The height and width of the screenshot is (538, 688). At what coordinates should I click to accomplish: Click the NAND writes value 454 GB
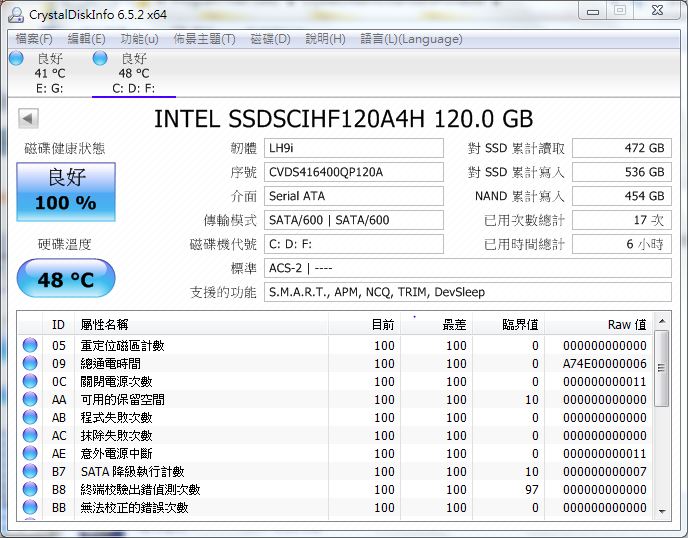pos(622,196)
